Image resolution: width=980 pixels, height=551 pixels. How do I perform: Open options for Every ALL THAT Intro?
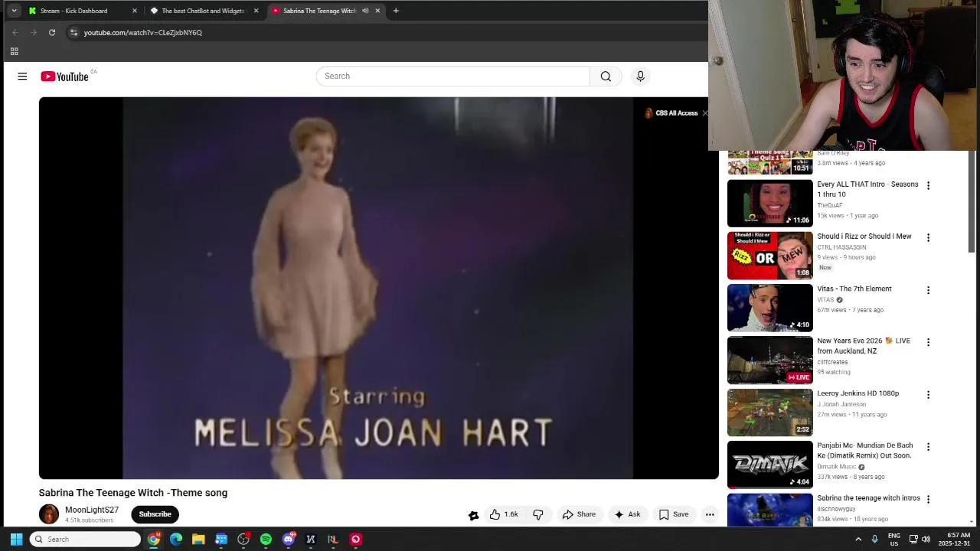[928, 185]
